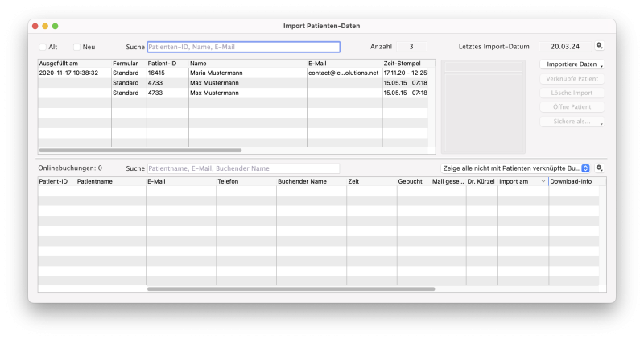This screenshot has height=340, width=644.
Task: Open the Importiere Daten dropdown
Action: click(572, 64)
